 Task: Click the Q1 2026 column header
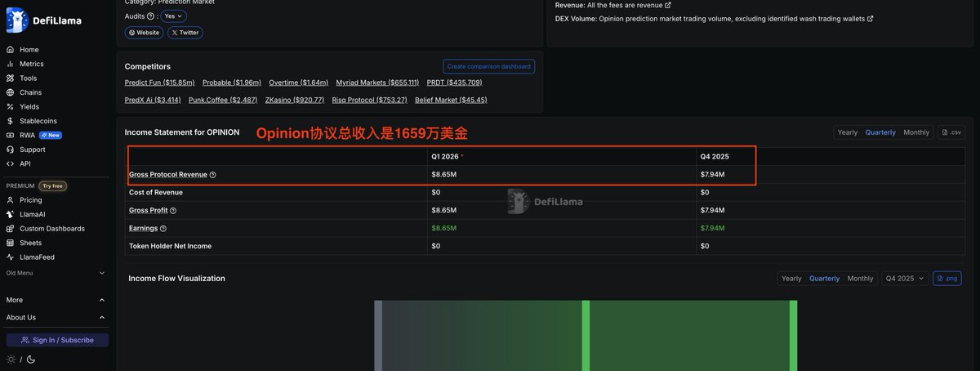(445, 155)
